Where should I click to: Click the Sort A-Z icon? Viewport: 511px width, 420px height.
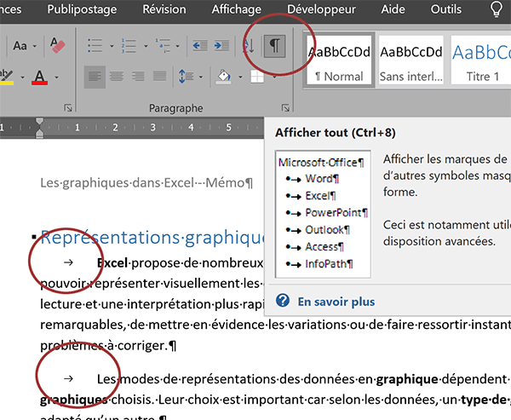click(x=249, y=46)
